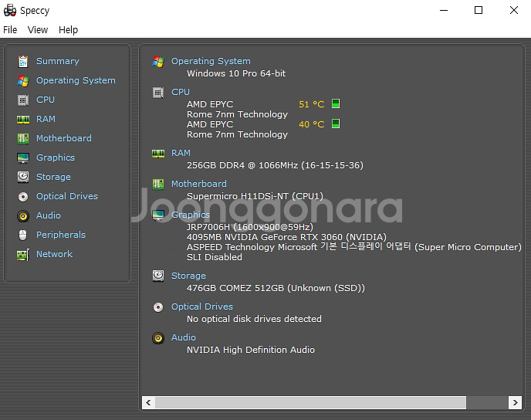Follow the Graphics heading link in summary
Viewport: 531px width, 420px height.
click(x=191, y=215)
